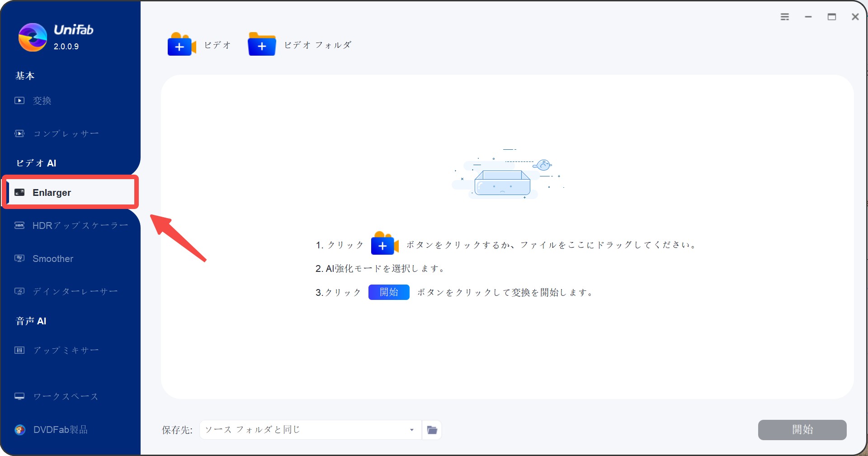Click the empty box illustration in the drop area

click(x=507, y=174)
